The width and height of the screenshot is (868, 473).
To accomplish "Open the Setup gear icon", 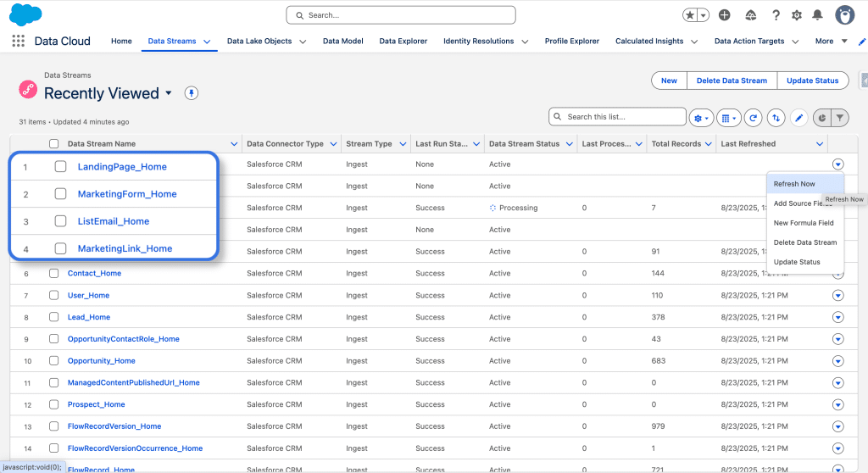I will coord(796,15).
